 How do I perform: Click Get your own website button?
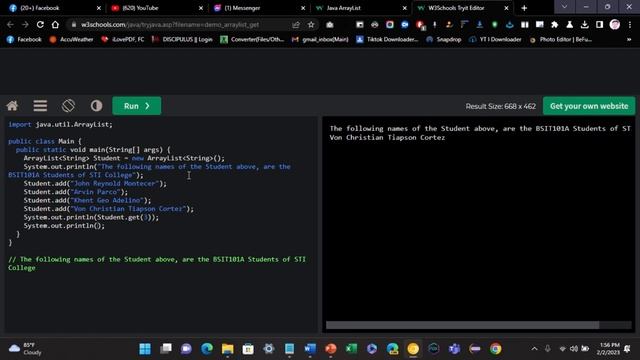(589, 106)
